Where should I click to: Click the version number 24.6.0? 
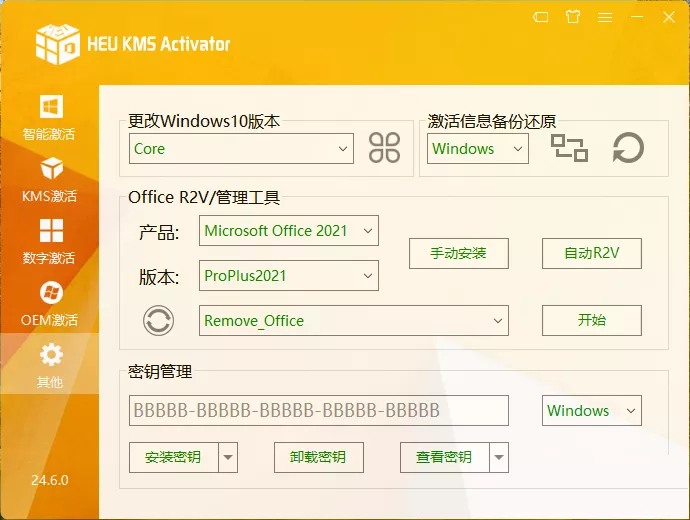coord(50,480)
